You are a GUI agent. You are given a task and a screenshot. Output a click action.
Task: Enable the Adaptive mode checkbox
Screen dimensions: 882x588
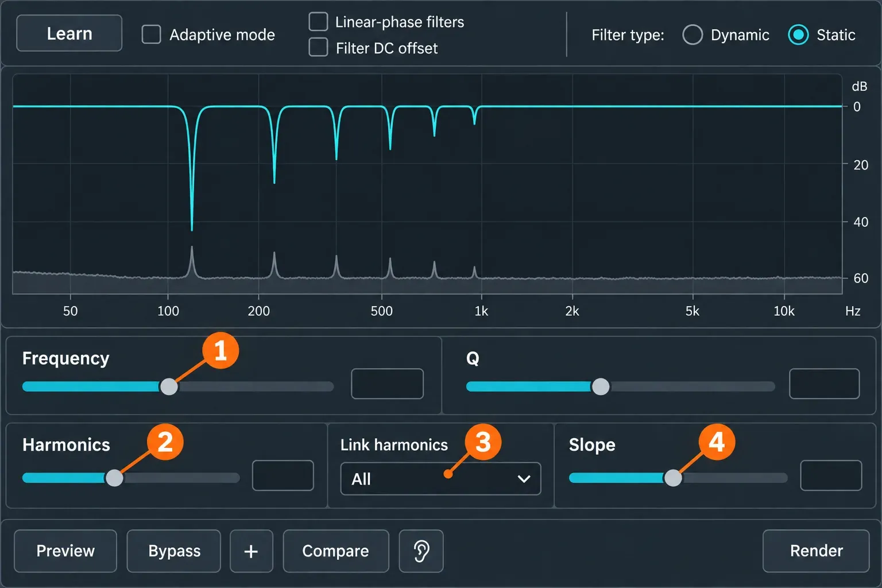coord(151,34)
